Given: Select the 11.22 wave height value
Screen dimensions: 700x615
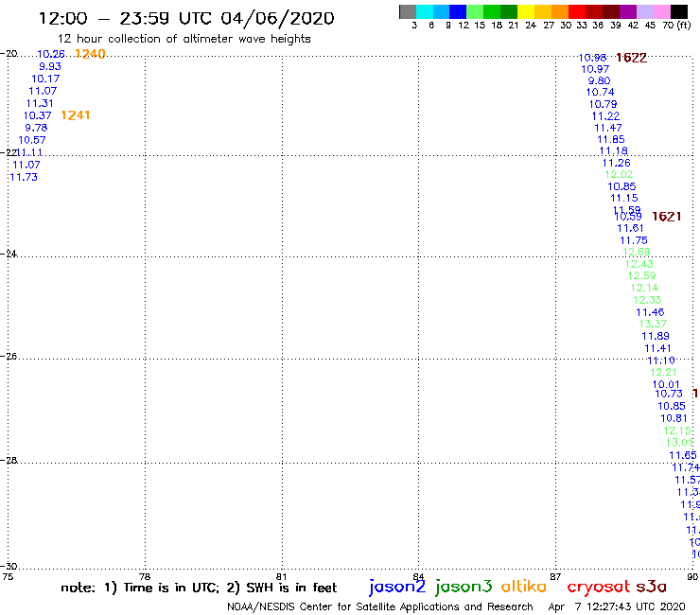Looking at the screenshot, I should [x=605, y=116].
